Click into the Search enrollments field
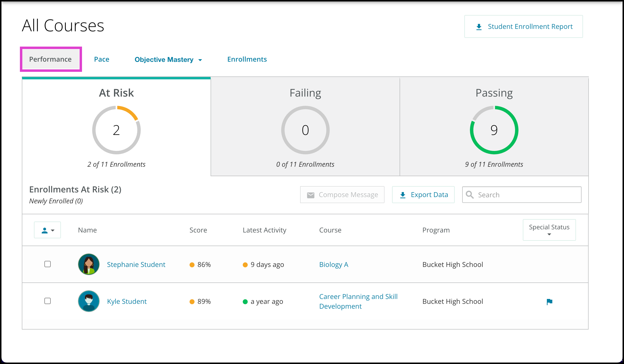 (x=522, y=195)
